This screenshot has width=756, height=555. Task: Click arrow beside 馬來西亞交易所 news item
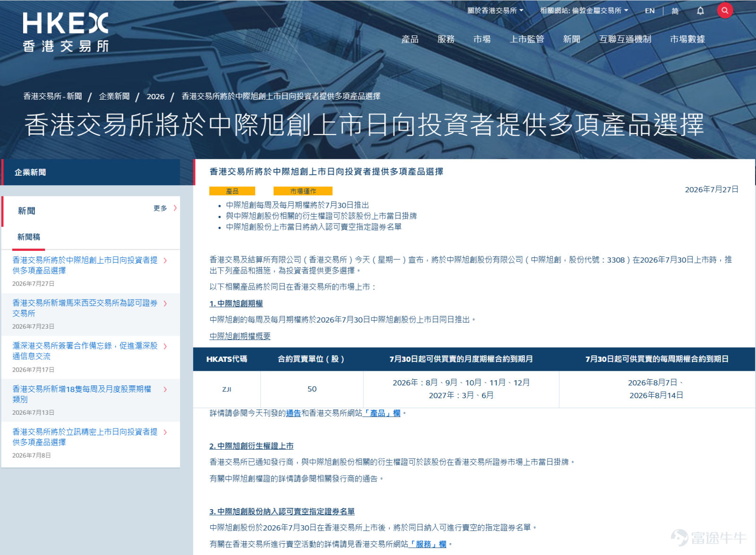tap(165, 304)
